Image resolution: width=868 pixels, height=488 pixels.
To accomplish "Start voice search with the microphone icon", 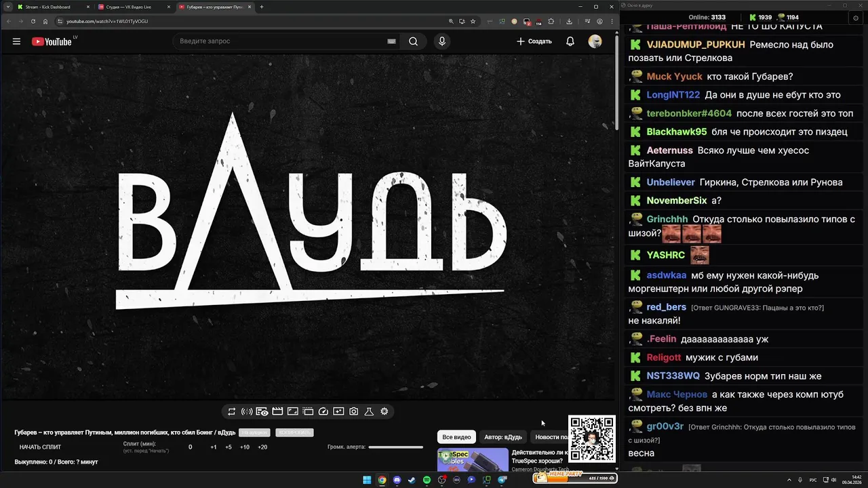I will pos(442,41).
